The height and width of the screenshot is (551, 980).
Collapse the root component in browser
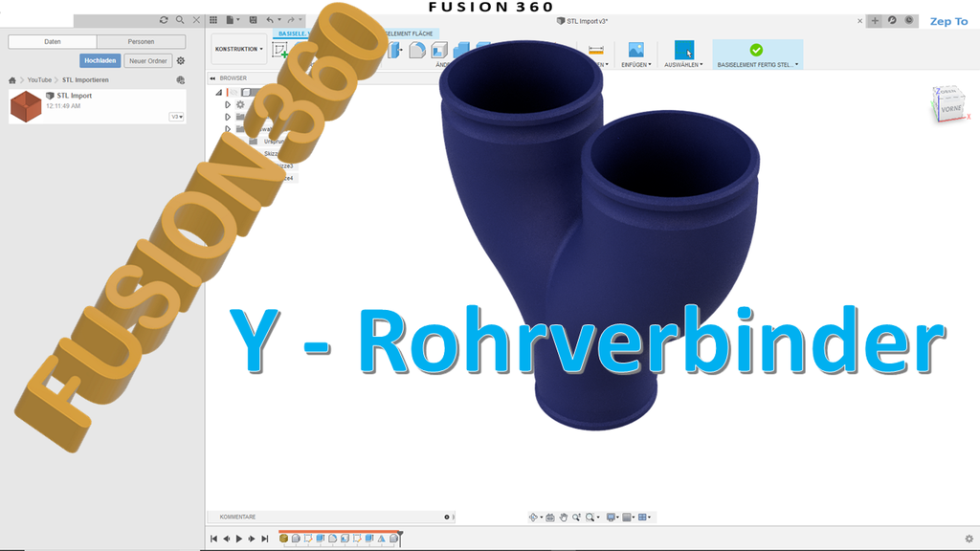click(x=219, y=93)
